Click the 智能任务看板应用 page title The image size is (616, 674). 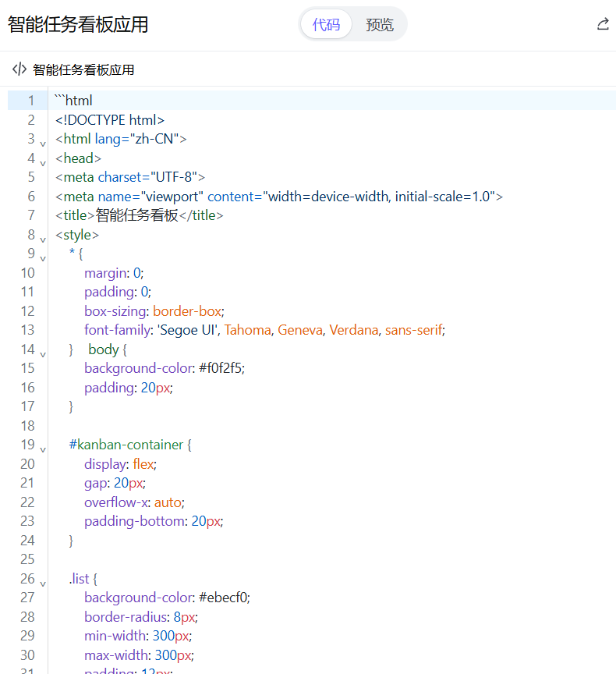point(78,24)
